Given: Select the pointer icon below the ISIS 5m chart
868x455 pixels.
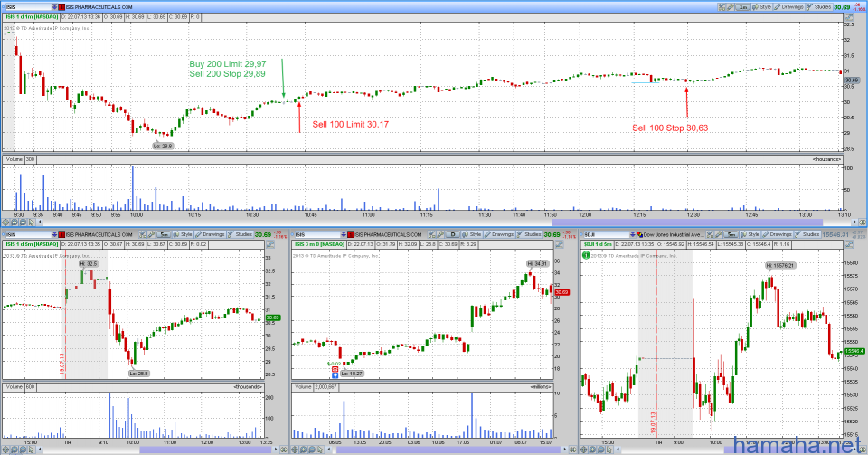Looking at the screenshot, I should [x=32, y=450].
